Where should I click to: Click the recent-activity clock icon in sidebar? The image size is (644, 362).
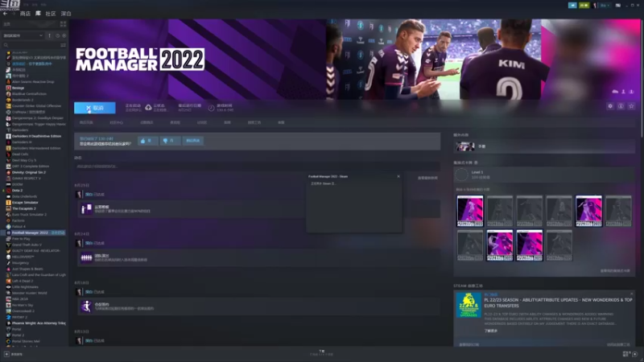[57, 35]
